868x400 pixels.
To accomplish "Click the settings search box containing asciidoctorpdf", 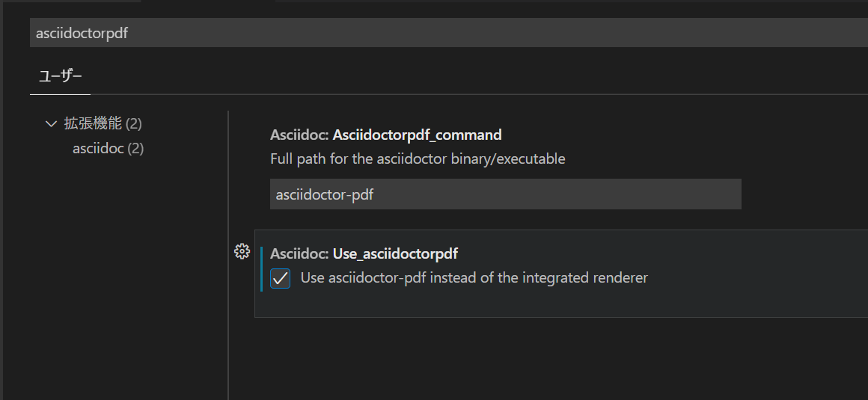I will [x=449, y=33].
